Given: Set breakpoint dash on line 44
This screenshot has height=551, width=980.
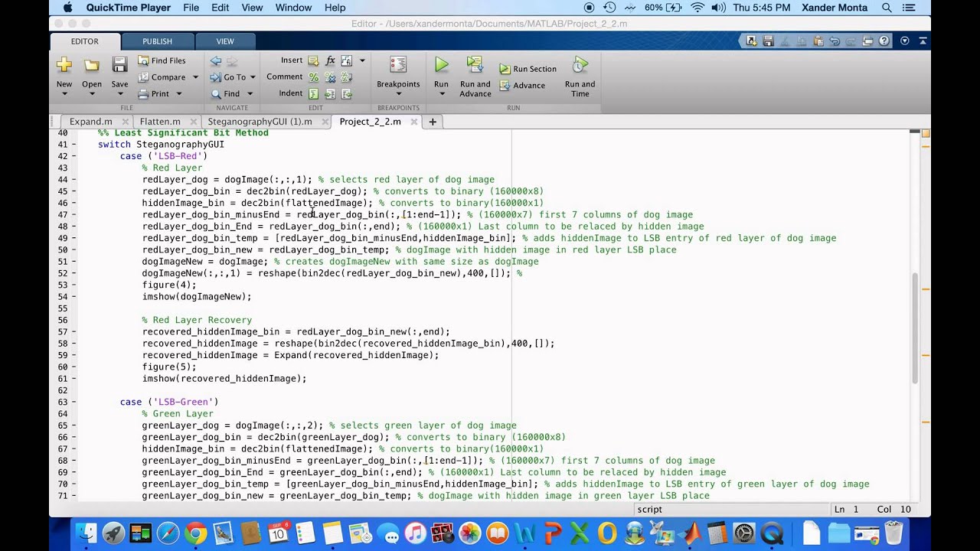Looking at the screenshot, I should pos(74,180).
